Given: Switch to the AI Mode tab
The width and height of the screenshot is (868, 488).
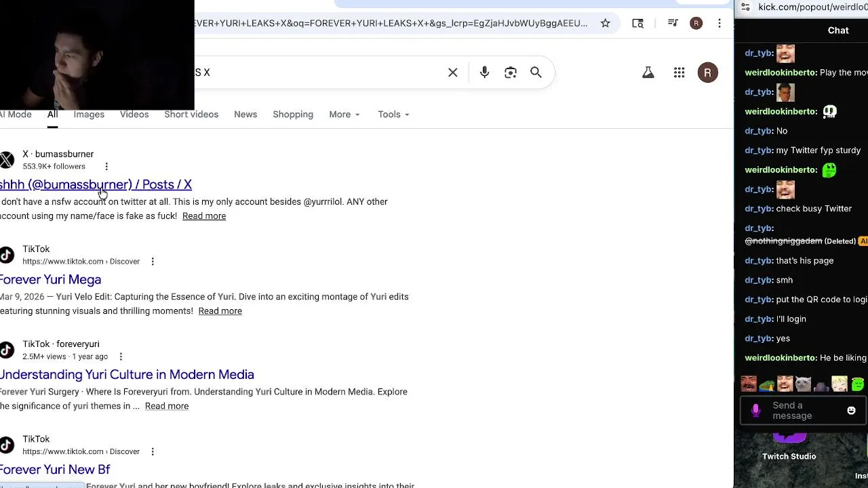Looking at the screenshot, I should tap(16, 115).
